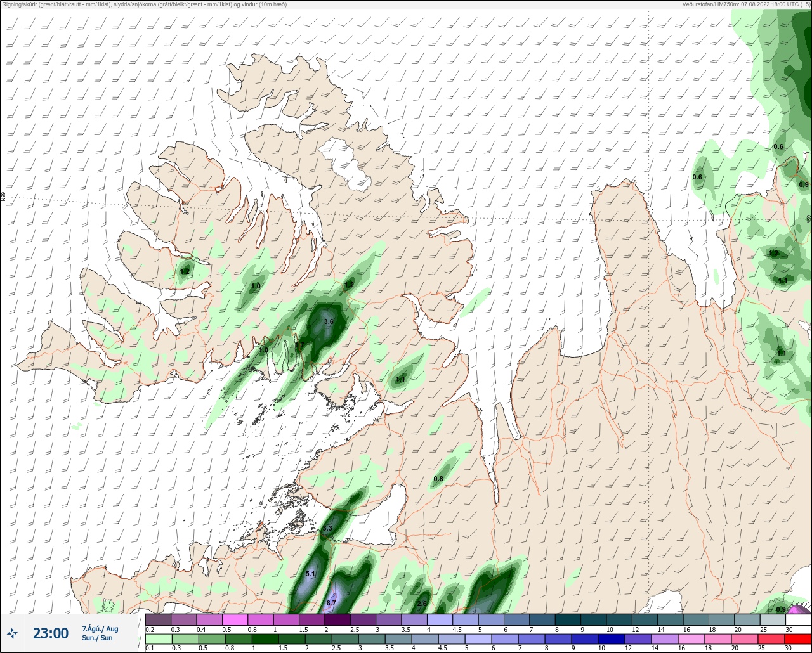Click the 5.1 precipitation value on map

pyautogui.click(x=310, y=574)
